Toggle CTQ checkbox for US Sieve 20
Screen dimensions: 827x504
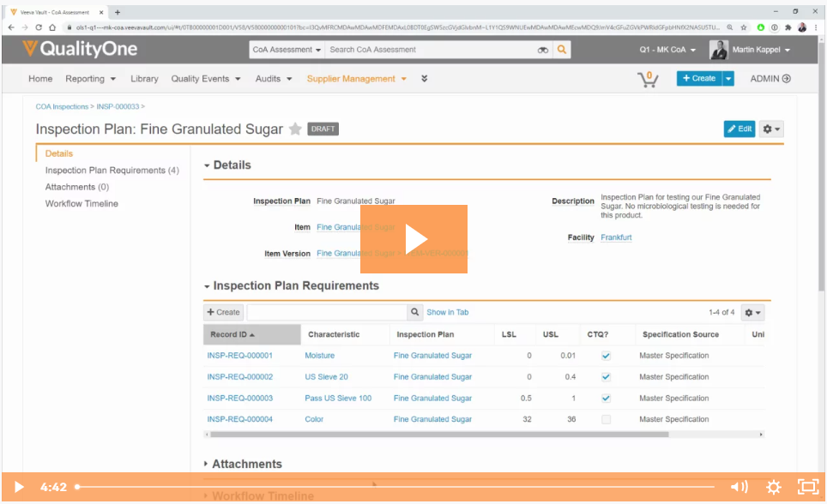click(x=606, y=377)
